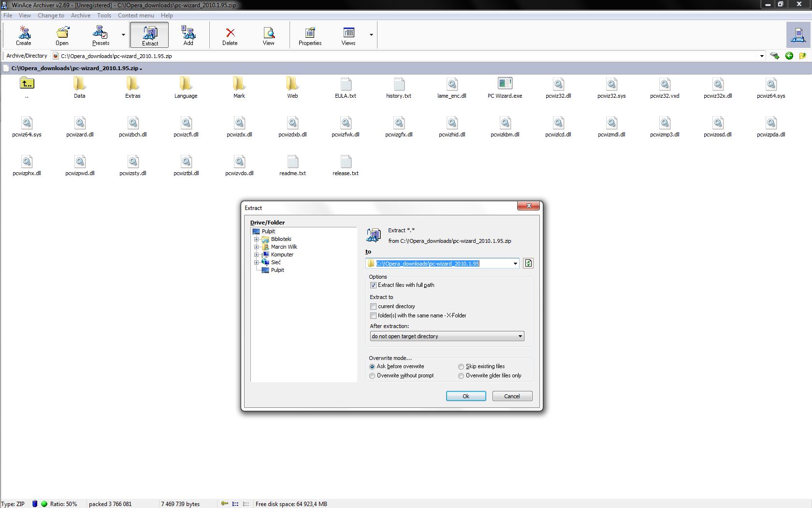Select the Language folder icon
The image size is (812, 508).
coord(186,84)
